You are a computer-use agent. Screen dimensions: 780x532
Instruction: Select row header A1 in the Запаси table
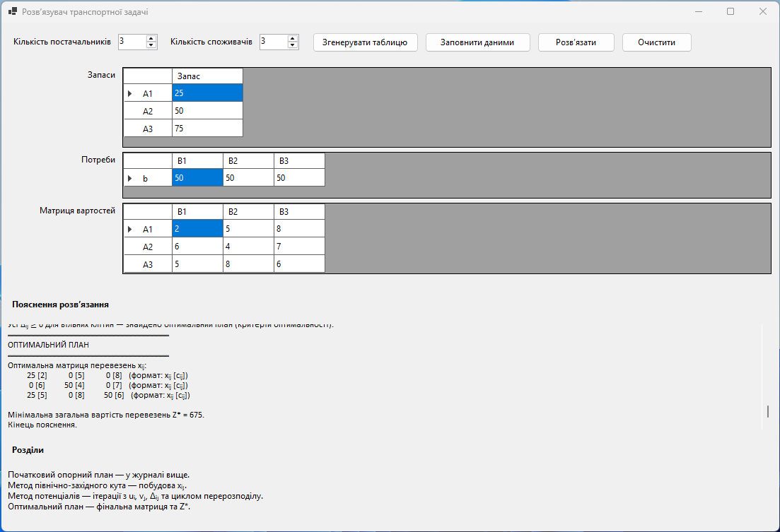[148, 93]
